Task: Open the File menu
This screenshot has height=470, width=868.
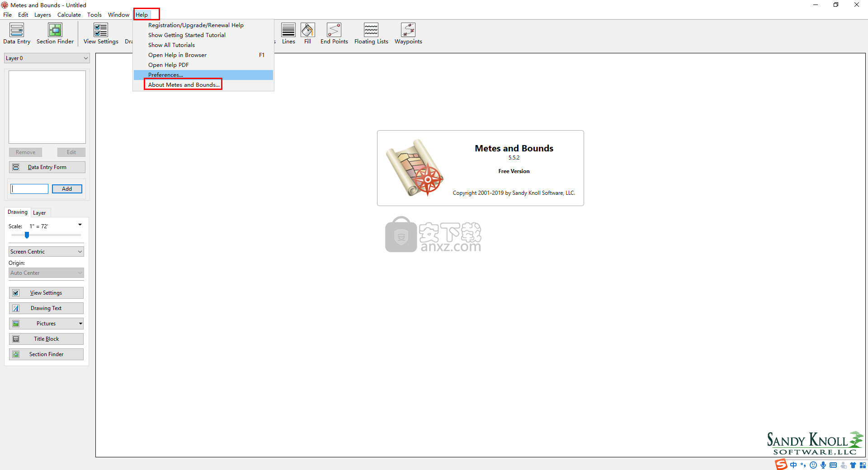Action: pyautogui.click(x=7, y=14)
